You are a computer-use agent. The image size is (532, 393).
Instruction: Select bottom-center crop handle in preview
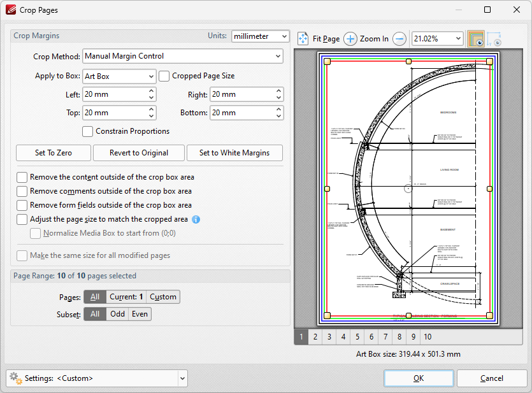[408, 316]
